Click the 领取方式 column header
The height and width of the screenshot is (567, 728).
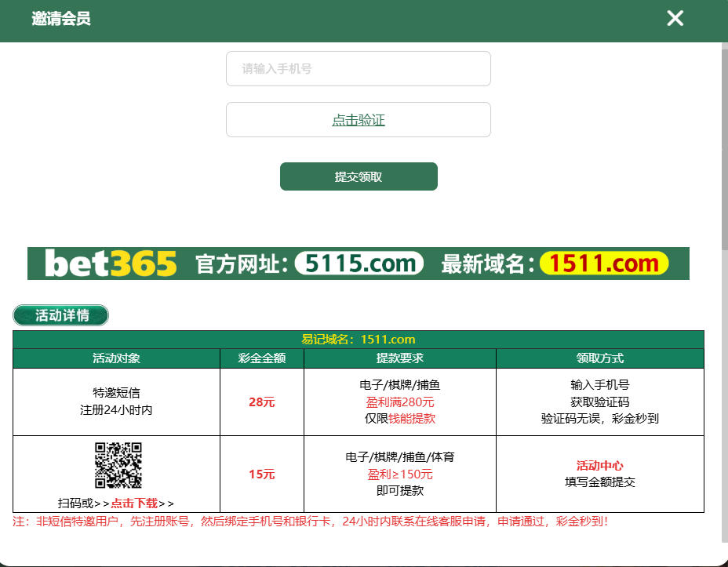(x=599, y=358)
